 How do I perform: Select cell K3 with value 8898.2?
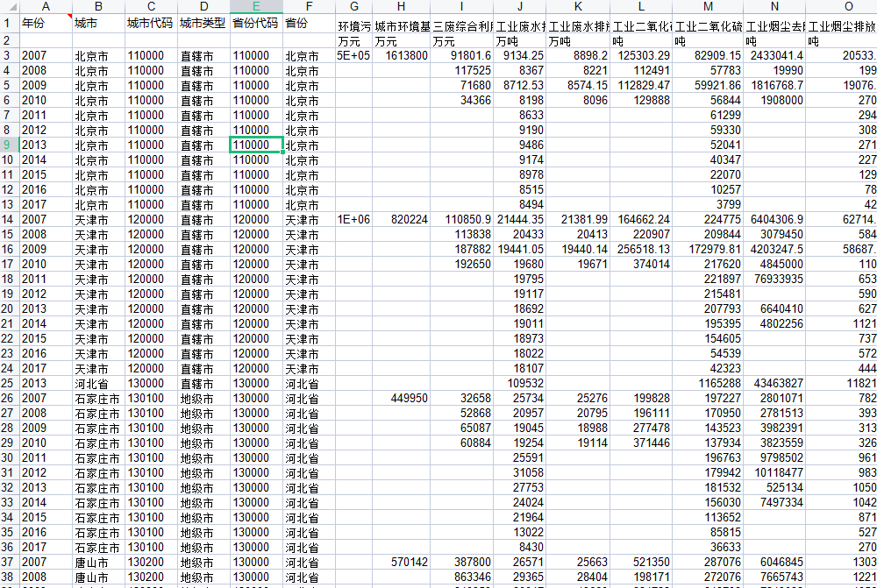point(578,55)
